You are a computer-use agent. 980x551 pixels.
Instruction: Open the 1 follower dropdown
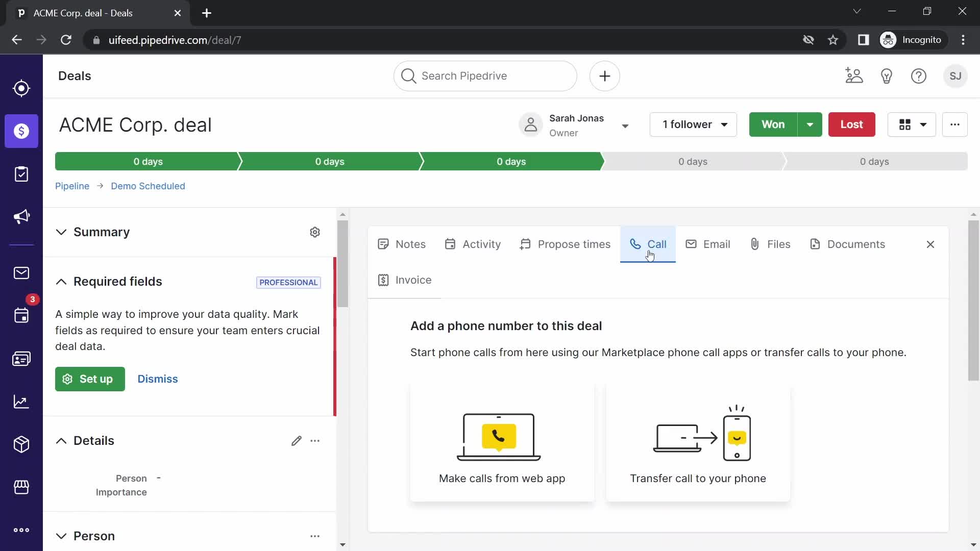[693, 124]
